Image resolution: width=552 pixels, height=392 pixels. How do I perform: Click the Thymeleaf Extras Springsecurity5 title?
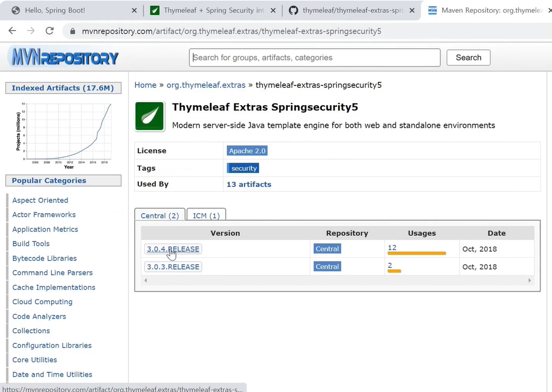pyautogui.click(x=265, y=107)
